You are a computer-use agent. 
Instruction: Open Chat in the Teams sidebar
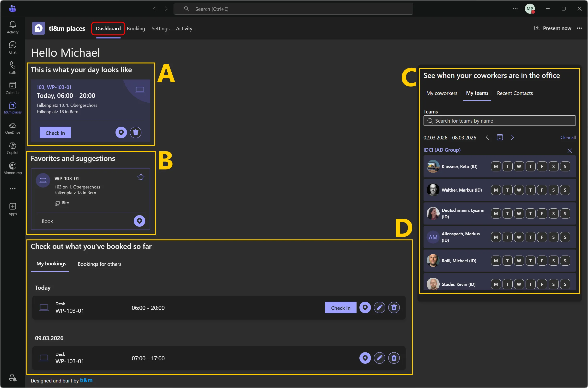click(13, 48)
